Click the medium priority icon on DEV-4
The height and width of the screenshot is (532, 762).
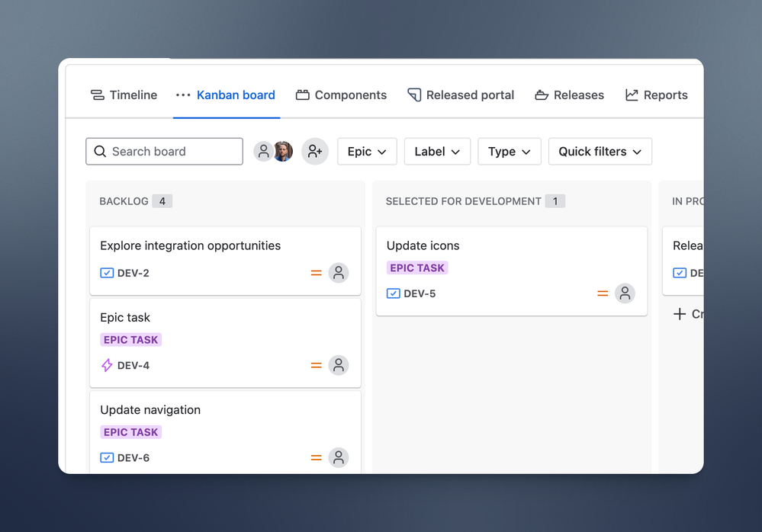pyautogui.click(x=317, y=365)
